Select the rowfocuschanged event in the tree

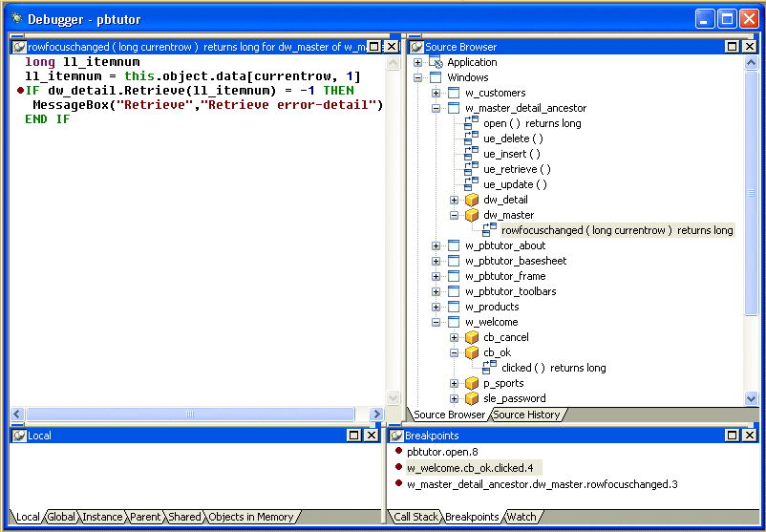[618, 230]
